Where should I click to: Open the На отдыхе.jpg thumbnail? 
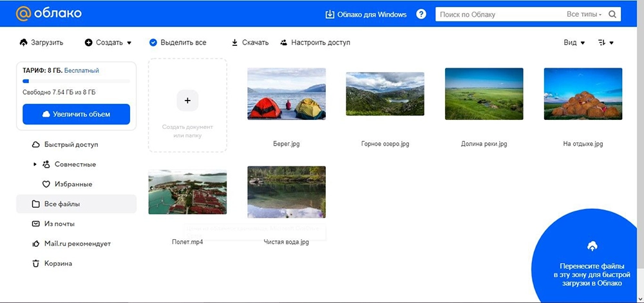(583, 93)
